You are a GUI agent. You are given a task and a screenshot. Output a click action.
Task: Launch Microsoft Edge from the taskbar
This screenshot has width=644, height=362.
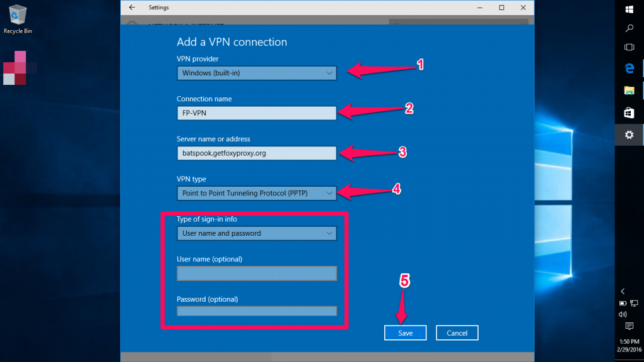629,68
